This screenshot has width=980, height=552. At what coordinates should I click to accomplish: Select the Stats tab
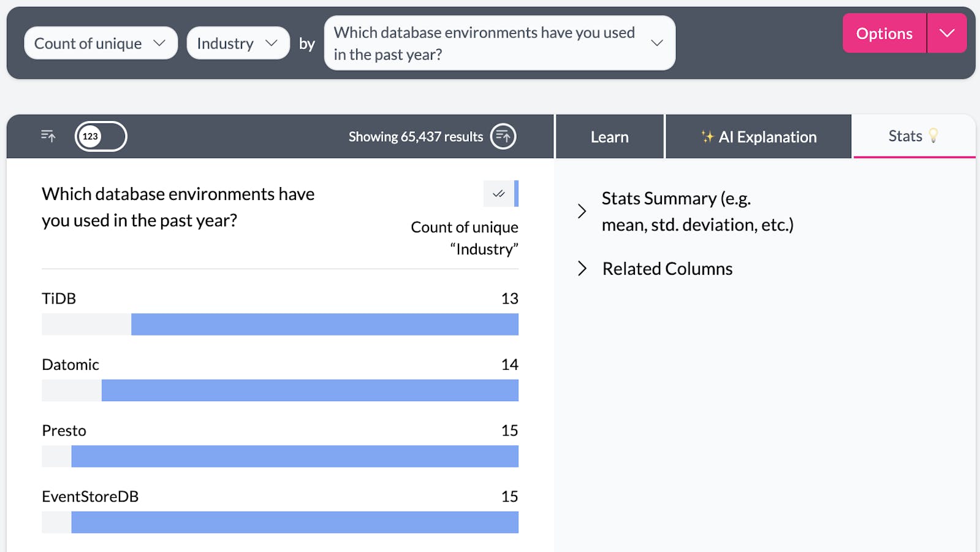pyautogui.click(x=905, y=136)
